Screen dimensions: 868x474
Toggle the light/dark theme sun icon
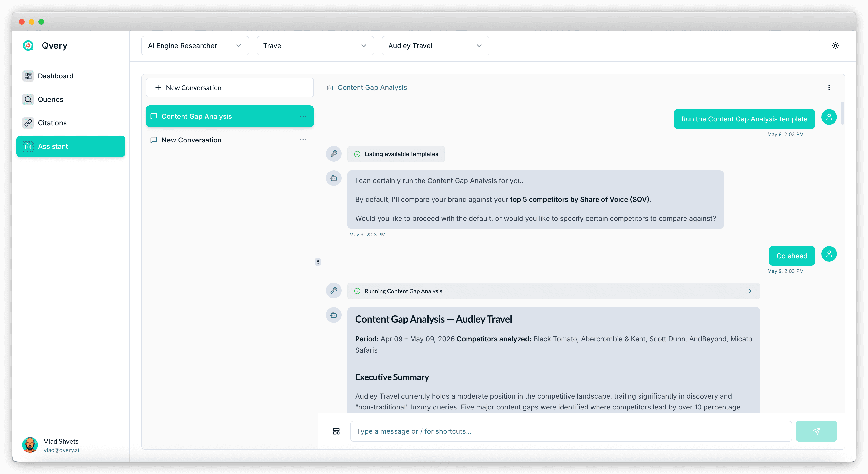tap(835, 46)
